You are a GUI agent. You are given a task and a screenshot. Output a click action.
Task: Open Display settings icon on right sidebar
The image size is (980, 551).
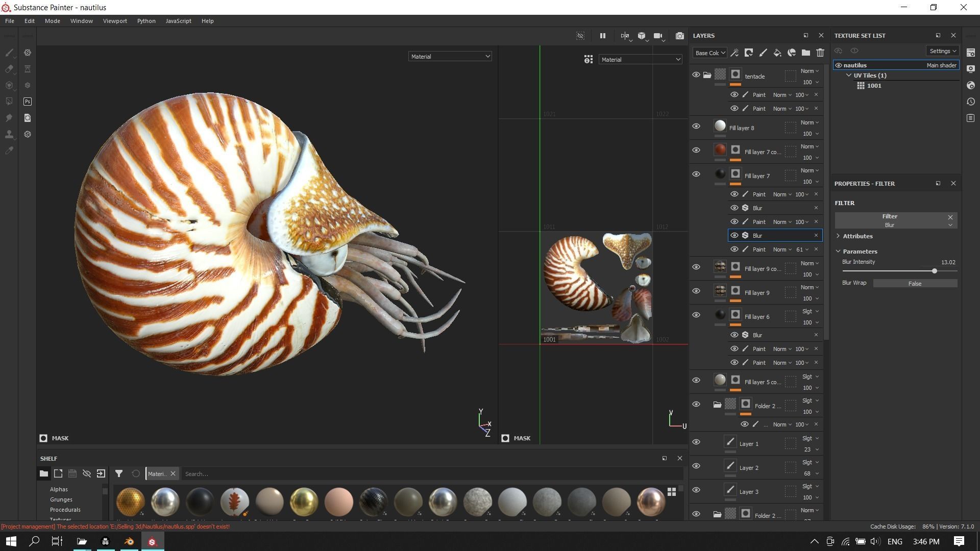pyautogui.click(x=971, y=69)
